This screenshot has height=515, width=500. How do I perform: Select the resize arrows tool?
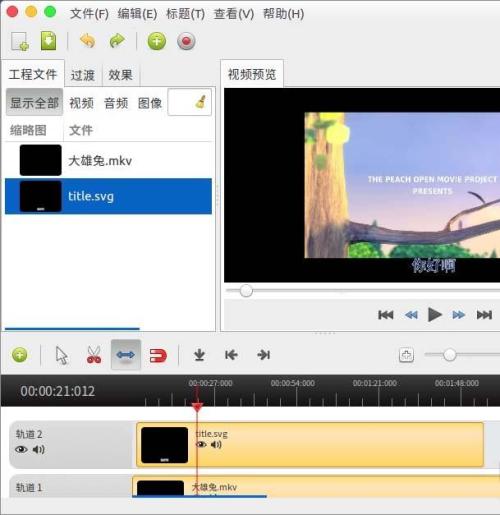[x=126, y=355]
